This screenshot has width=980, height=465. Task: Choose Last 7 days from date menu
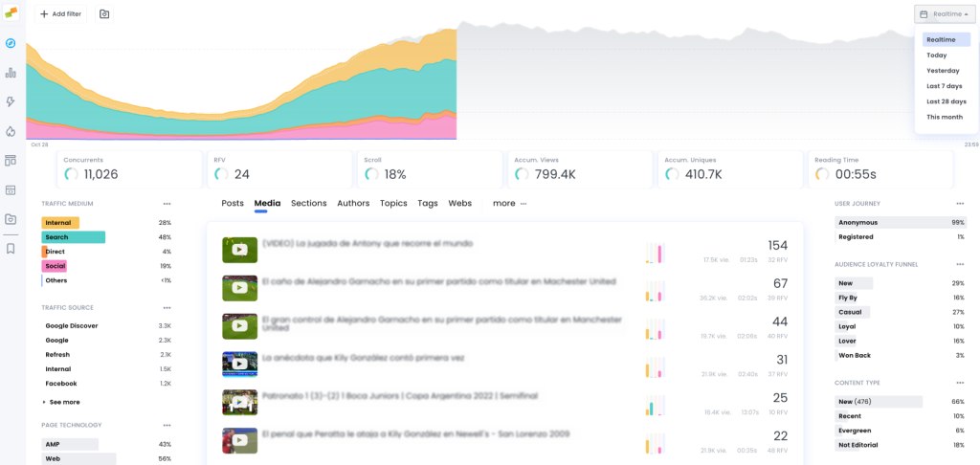945,86
